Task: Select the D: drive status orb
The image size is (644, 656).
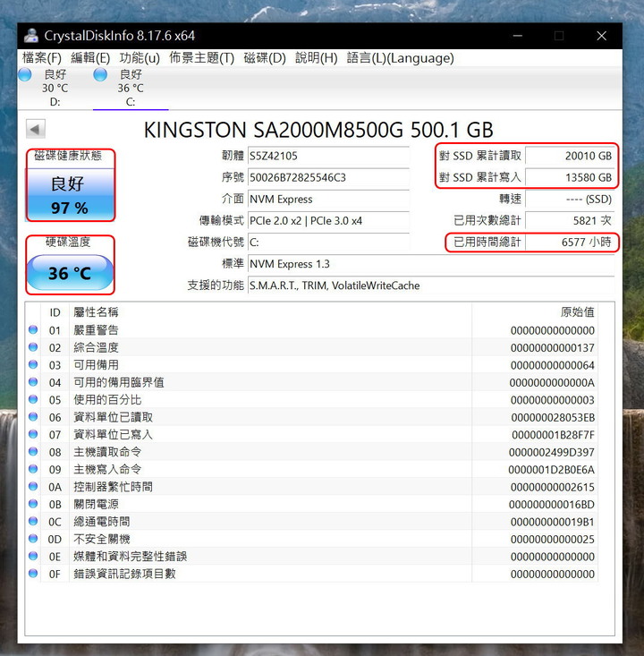Action: [x=25, y=75]
